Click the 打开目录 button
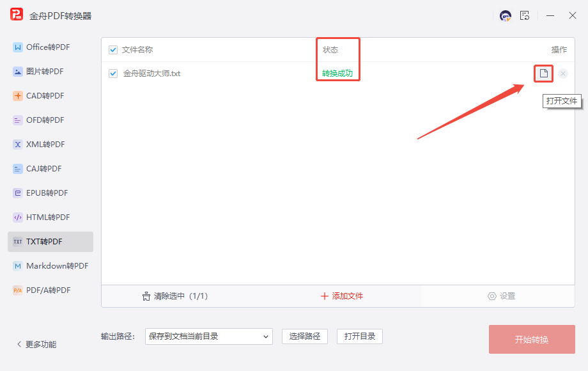 pyautogui.click(x=360, y=336)
